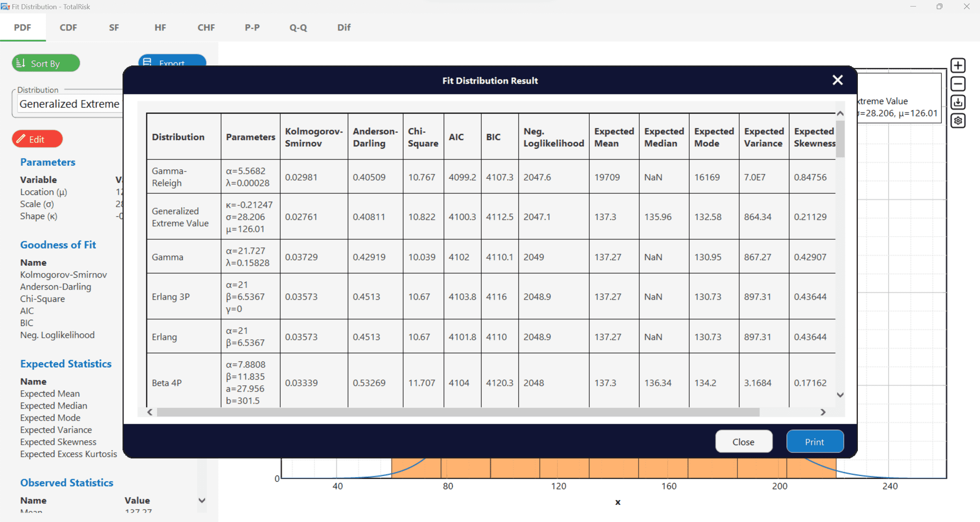Select the PDF tab

click(x=23, y=28)
